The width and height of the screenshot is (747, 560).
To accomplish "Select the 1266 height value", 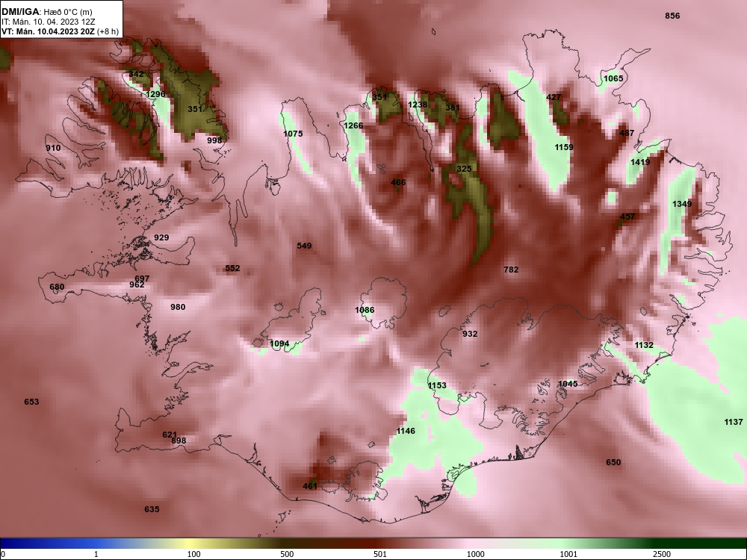I will coord(353,125).
